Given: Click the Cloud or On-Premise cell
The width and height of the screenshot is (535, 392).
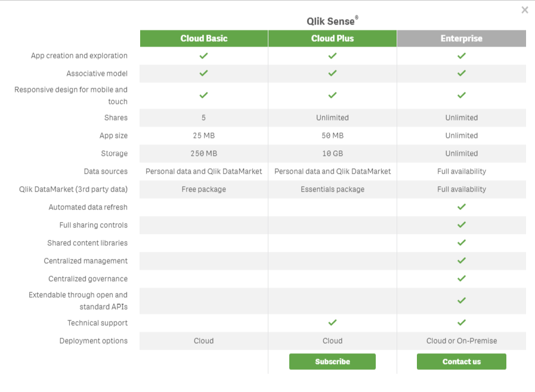Looking at the screenshot, I should (x=461, y=341).
